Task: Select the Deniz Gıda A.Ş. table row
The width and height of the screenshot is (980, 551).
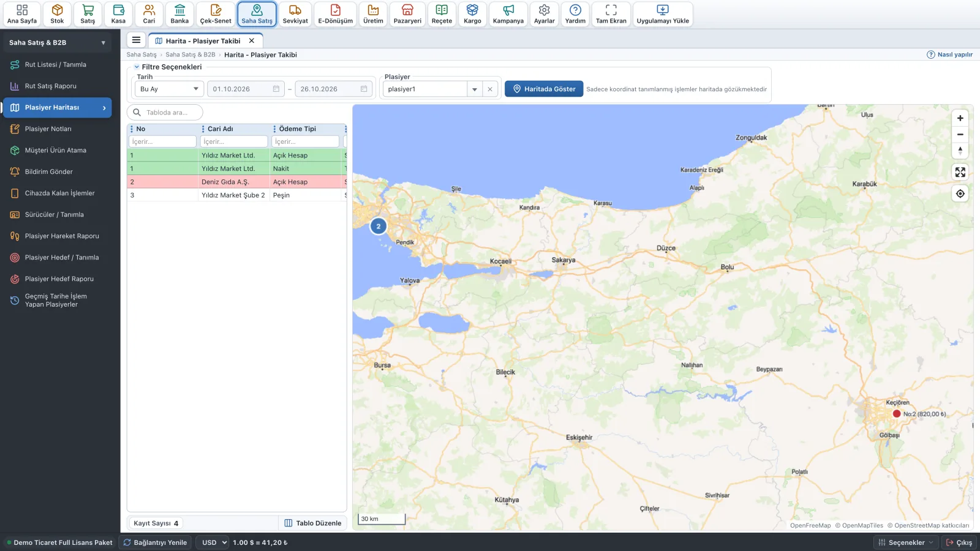Action: point(237,182)
